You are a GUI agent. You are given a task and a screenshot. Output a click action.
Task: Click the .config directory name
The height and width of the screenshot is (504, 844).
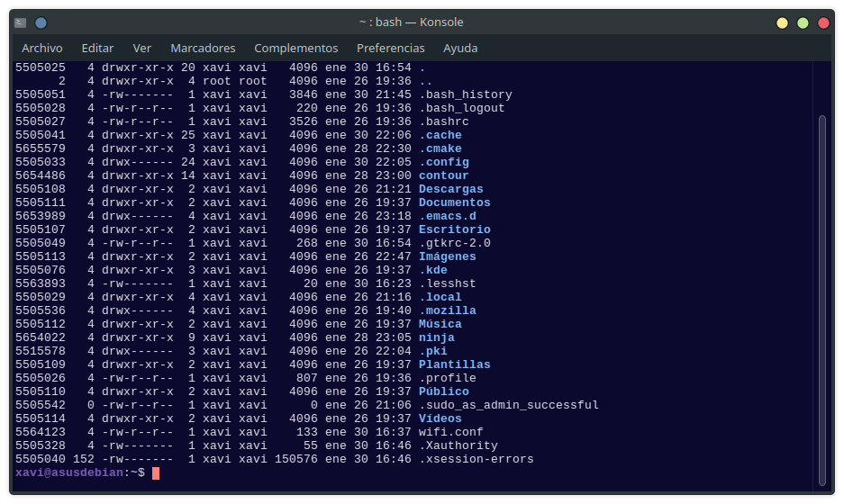tap(444, 162)
